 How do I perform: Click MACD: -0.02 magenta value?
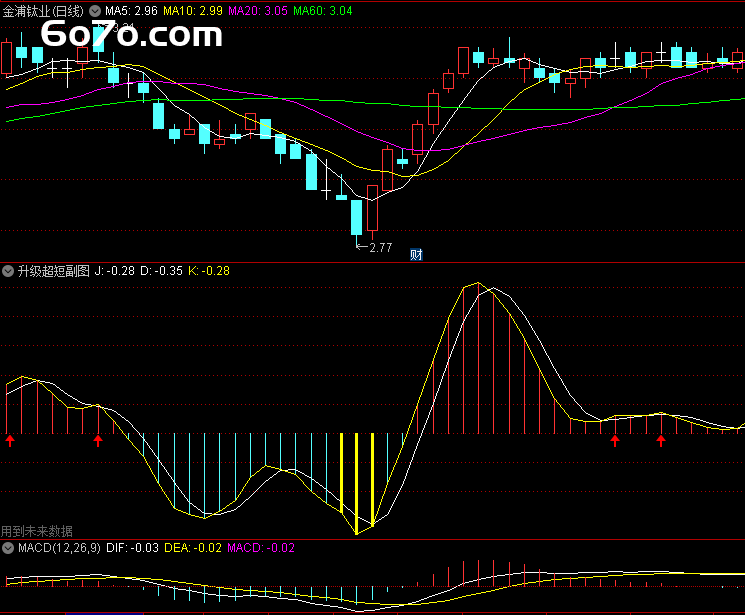click(x=261, y=548)
